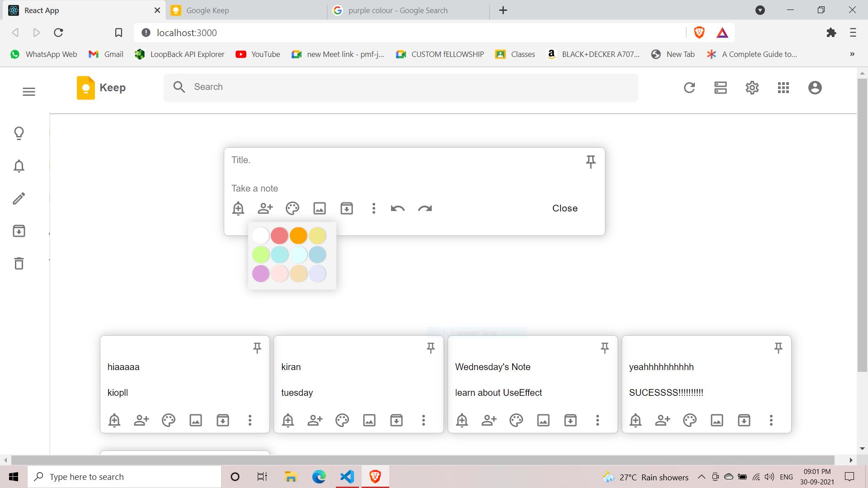Image resolution: width=868 pixels, height=488 pixels.
Task: Open three-dot menu in note editor
Action: pyautogui.click(x=373, y=208)
